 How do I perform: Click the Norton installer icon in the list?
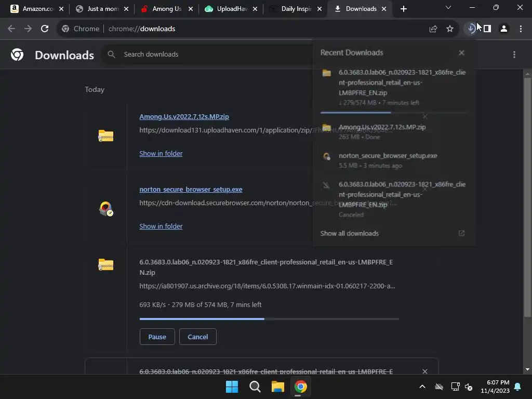point(106,208)
